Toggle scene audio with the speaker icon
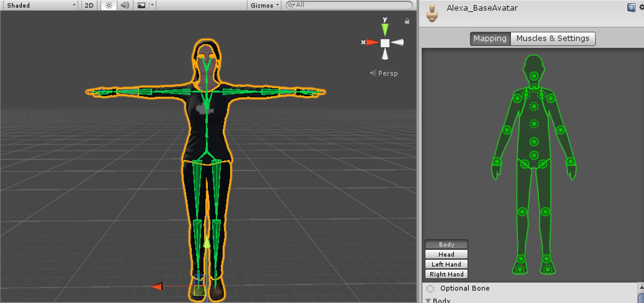The height and width of the screenshot is (303, 644). pyautogui.click(x=125, y=5)
